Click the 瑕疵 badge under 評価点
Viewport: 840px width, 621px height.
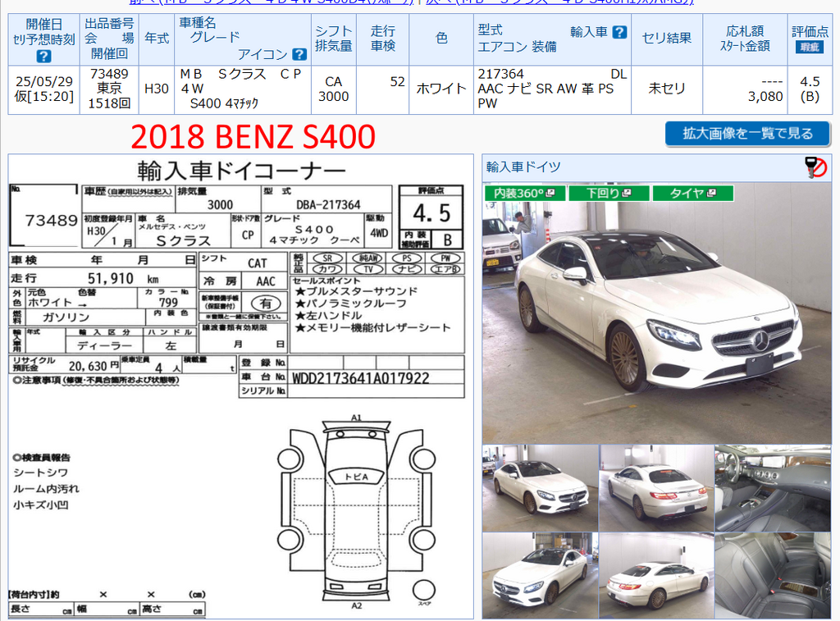[810, 47]
